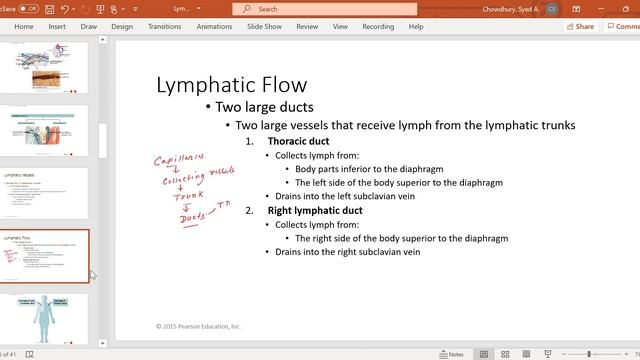Open touch/mouse mode dropdown arrow

pos(123,9)
